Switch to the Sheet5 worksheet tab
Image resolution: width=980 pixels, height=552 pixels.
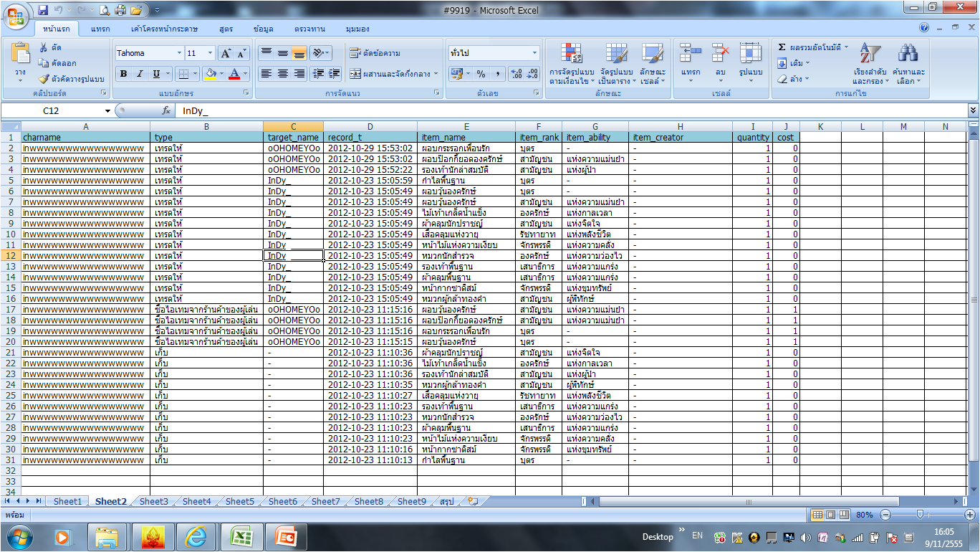(x=239, y=502)
